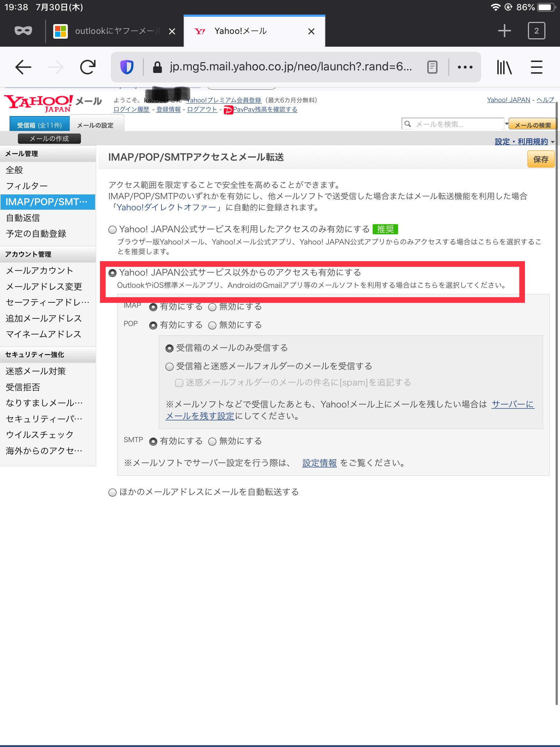The image size is (560, 747).
Task: Open なりすましメール… in sidebar
Action: (x=48, y=403)
